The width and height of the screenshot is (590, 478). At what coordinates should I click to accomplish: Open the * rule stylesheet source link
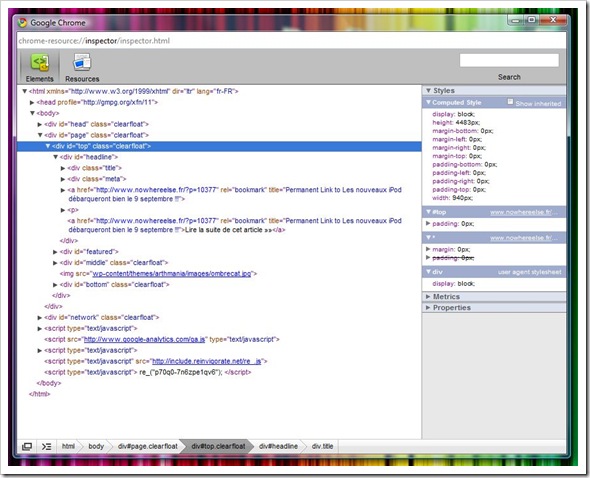(524, 238)
